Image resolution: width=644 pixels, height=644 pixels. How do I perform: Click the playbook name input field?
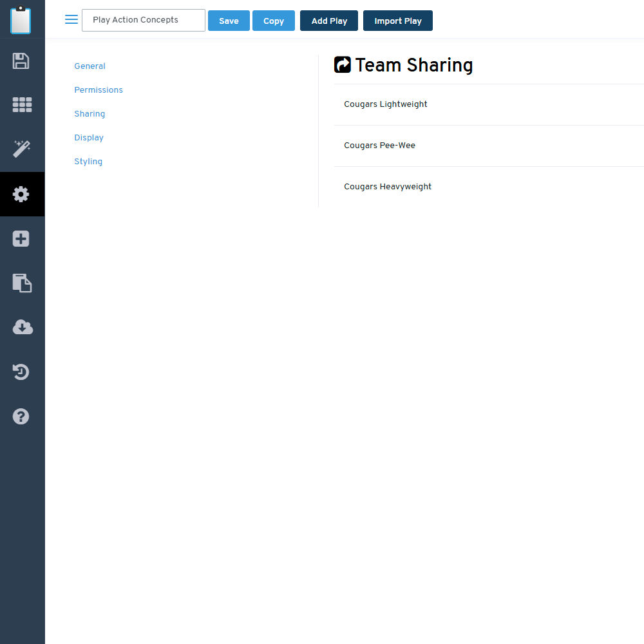(x=144, y=20)
